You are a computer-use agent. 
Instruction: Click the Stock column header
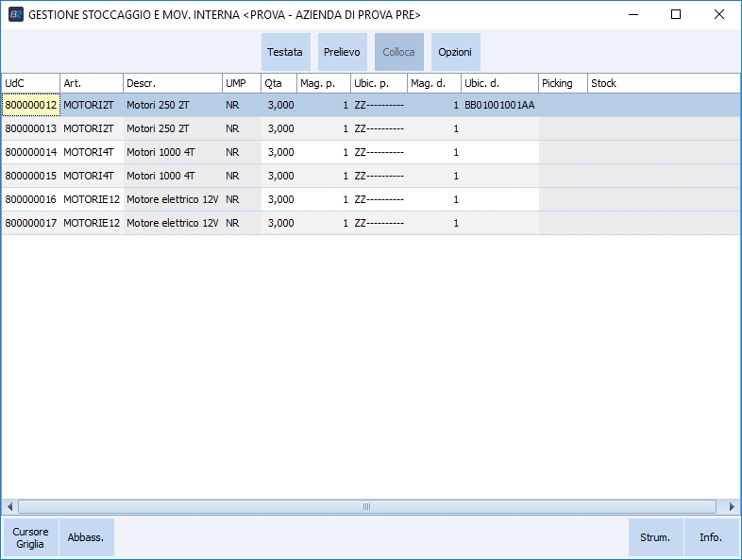point(663,83)
